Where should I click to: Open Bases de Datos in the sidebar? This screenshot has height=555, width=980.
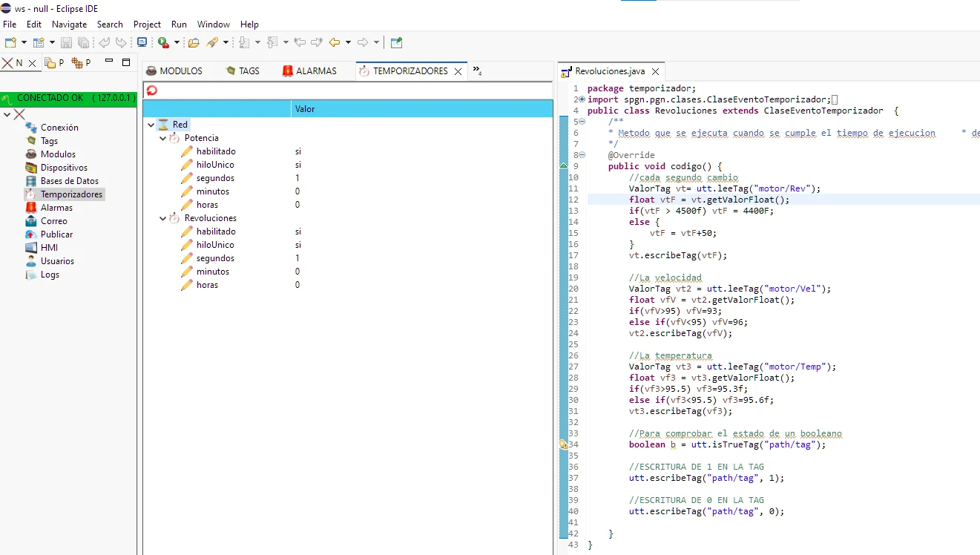[69, 181]
